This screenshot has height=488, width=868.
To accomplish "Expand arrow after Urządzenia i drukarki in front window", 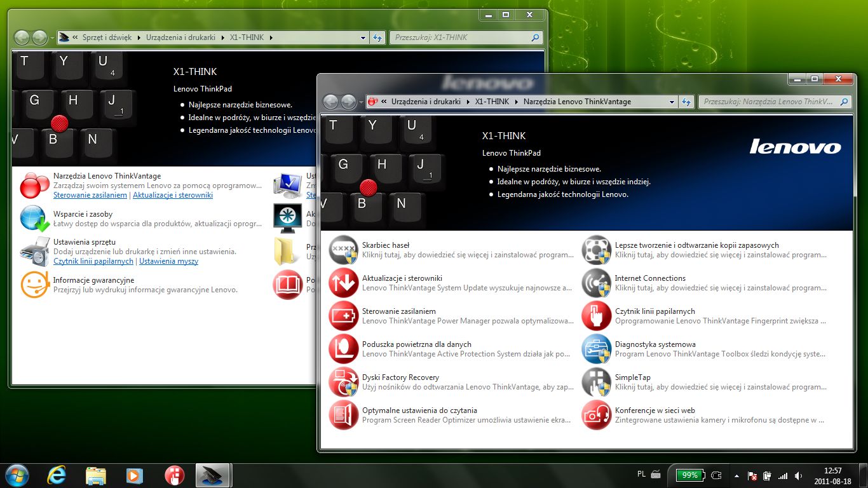I will (x=468, y=102).
